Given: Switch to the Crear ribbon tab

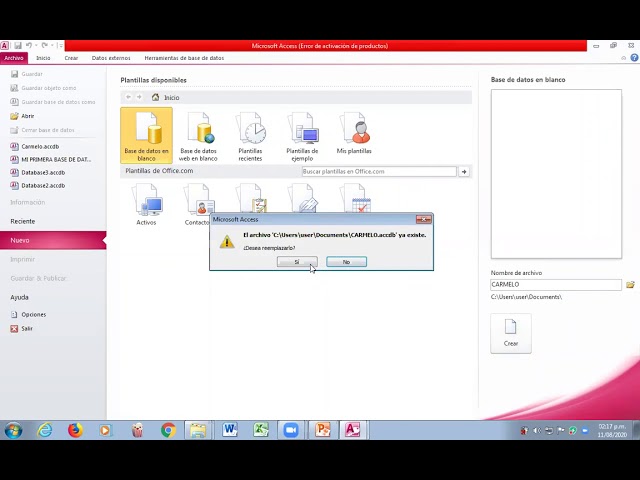Looking at the screenshot, I should (71, 58).
